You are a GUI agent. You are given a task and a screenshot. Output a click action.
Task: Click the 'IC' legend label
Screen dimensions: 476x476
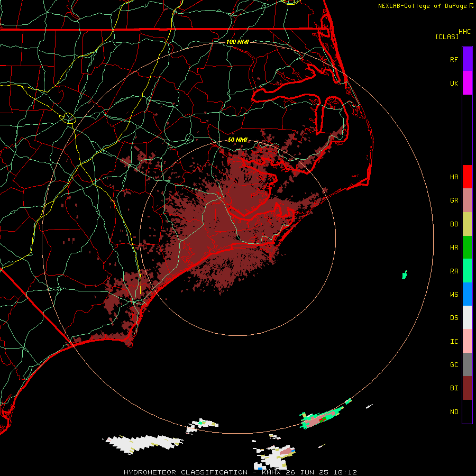pos(454,342)
